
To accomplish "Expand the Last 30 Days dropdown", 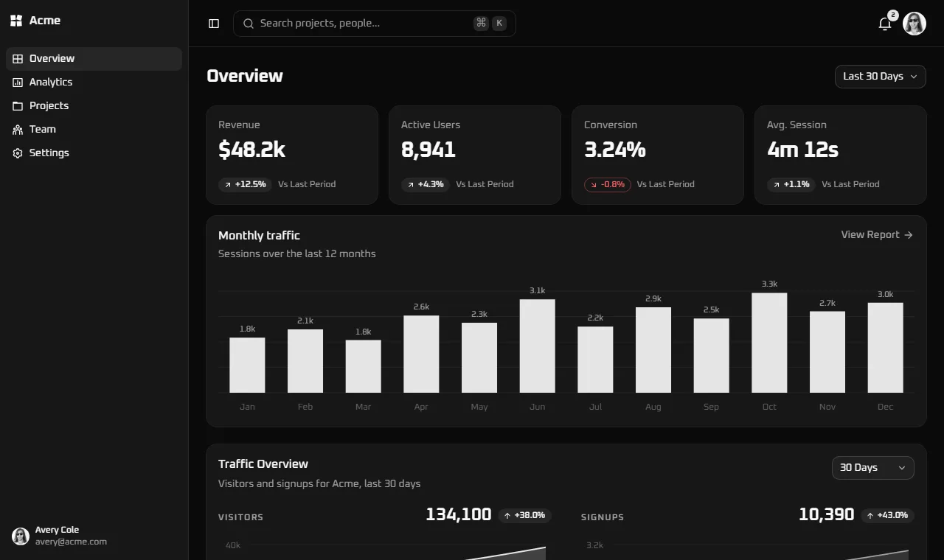I will coord(881,77).
